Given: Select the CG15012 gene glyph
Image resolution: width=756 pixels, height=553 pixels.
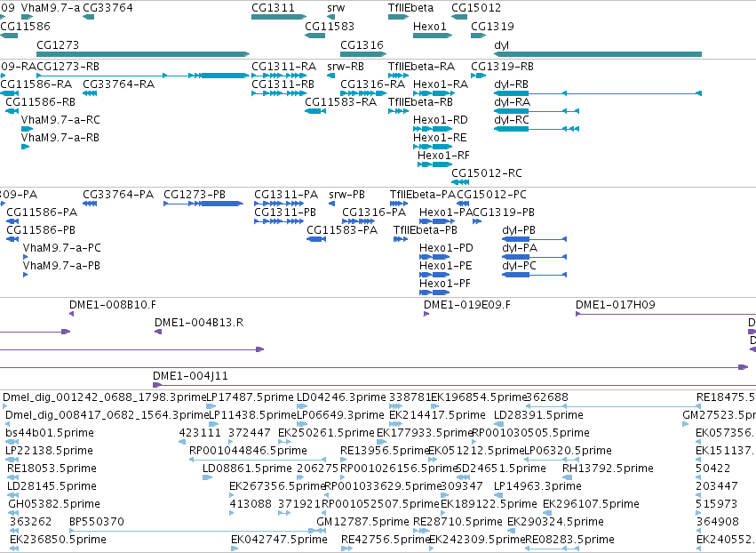Looking at the screenshot, I should point(459,17).
